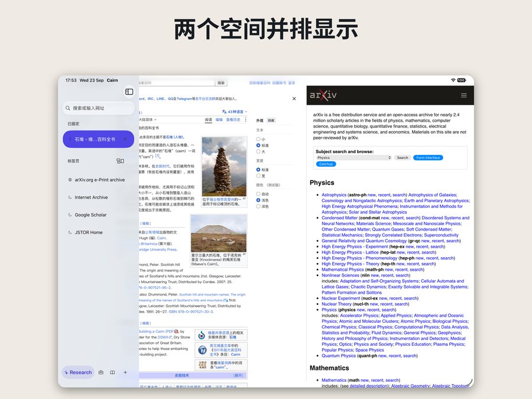Open the Condensed Matter link
This screenshot has height=399, width=532.
coord(339,218)
